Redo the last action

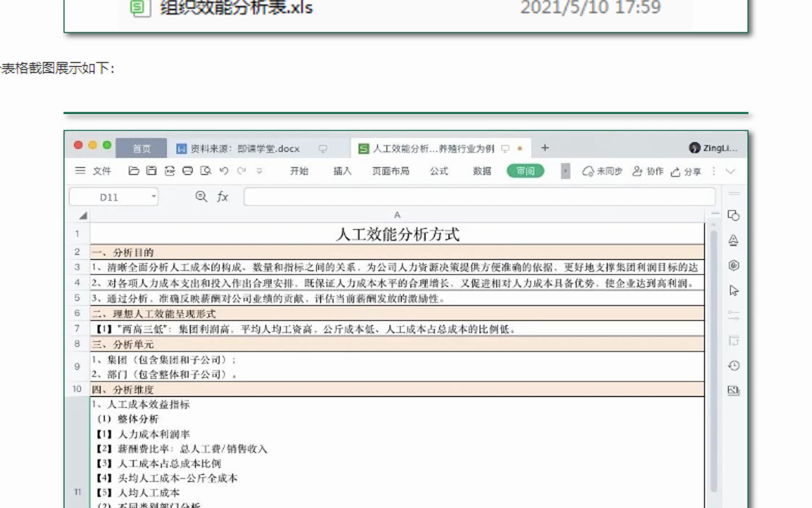[x=241, y=171]
